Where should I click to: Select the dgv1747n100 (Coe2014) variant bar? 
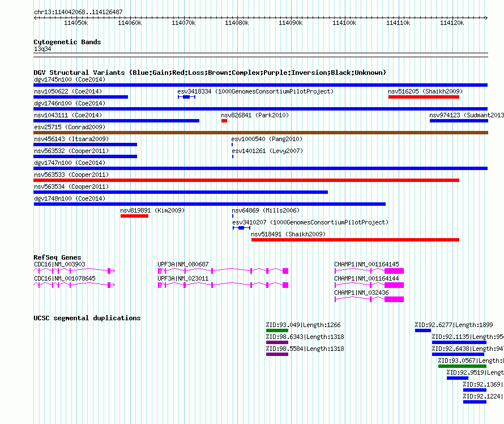pyautogui.click(x=260, y=168)
